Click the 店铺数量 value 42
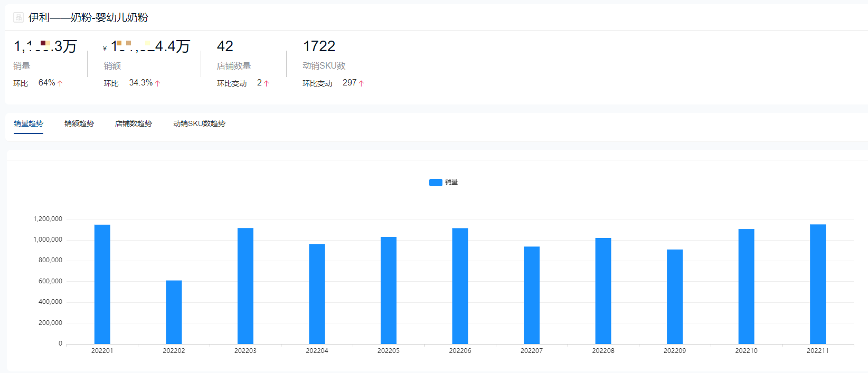The height and width of the screenshot is (373, 868). point(225,46)
